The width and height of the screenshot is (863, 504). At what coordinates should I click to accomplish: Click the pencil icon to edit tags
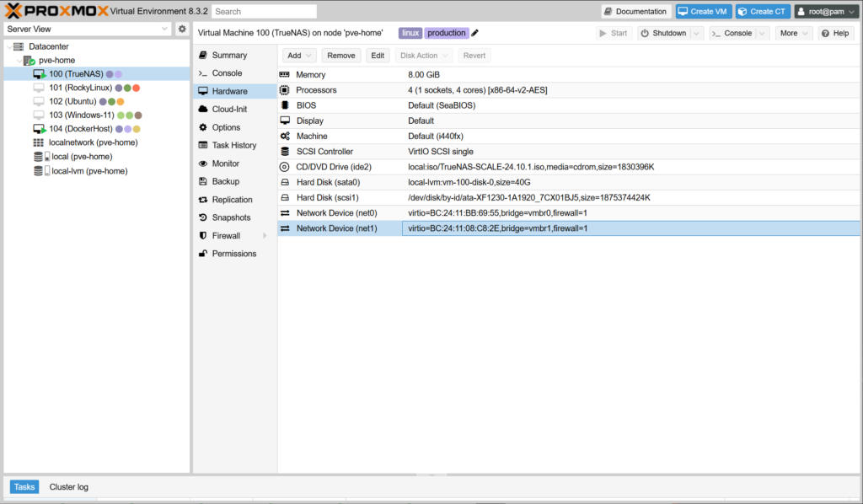pyautogui.click(x=475, y=33)
